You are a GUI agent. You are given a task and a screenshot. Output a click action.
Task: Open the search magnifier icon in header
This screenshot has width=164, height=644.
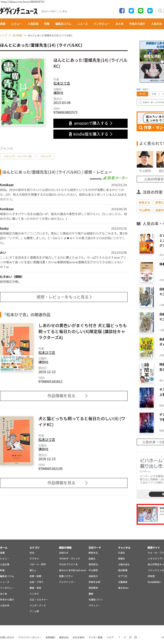160,11
